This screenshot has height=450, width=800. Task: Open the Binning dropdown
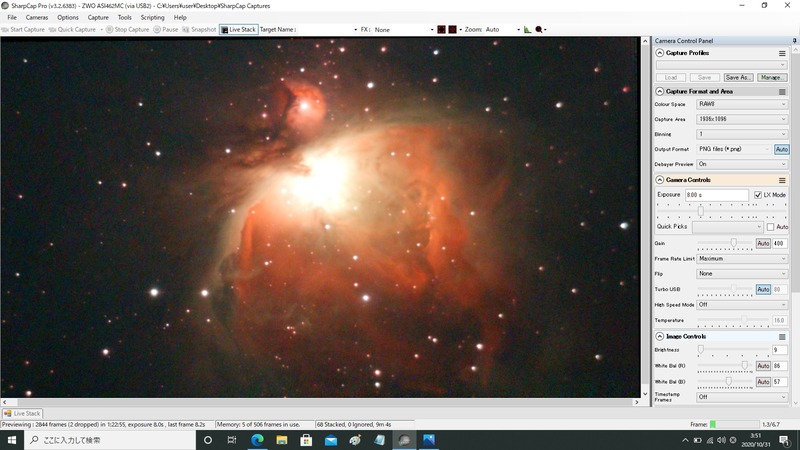(742, 134)
